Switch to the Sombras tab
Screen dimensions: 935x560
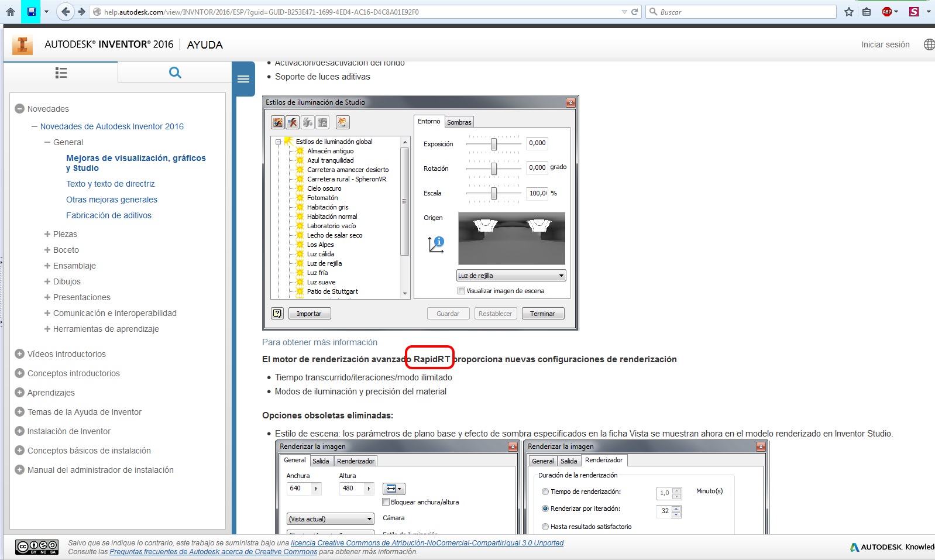459,122
